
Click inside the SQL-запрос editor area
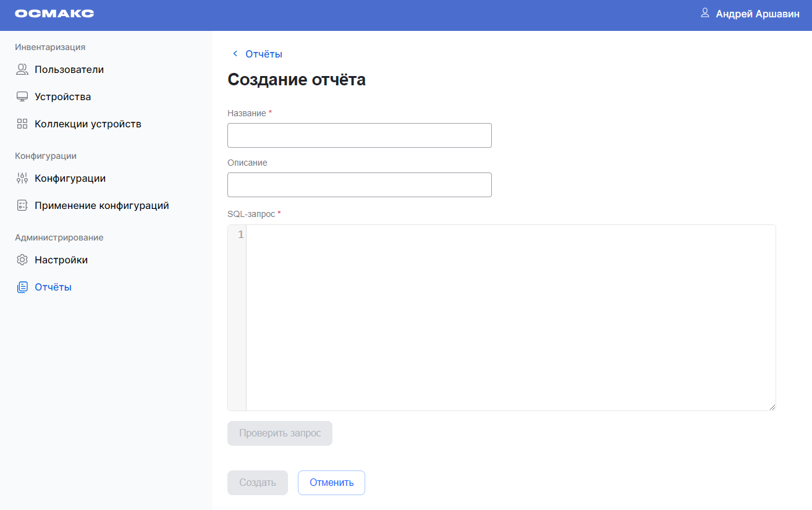pos(510,317)
